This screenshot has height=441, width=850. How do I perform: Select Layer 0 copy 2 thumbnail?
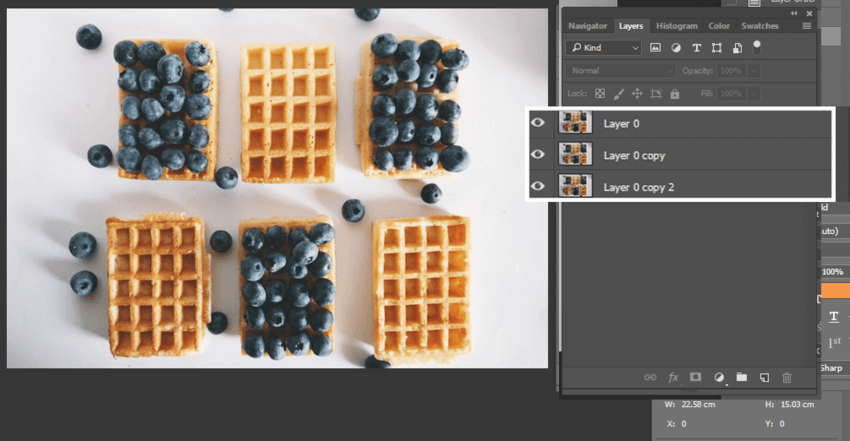click(x=575, y=185)
